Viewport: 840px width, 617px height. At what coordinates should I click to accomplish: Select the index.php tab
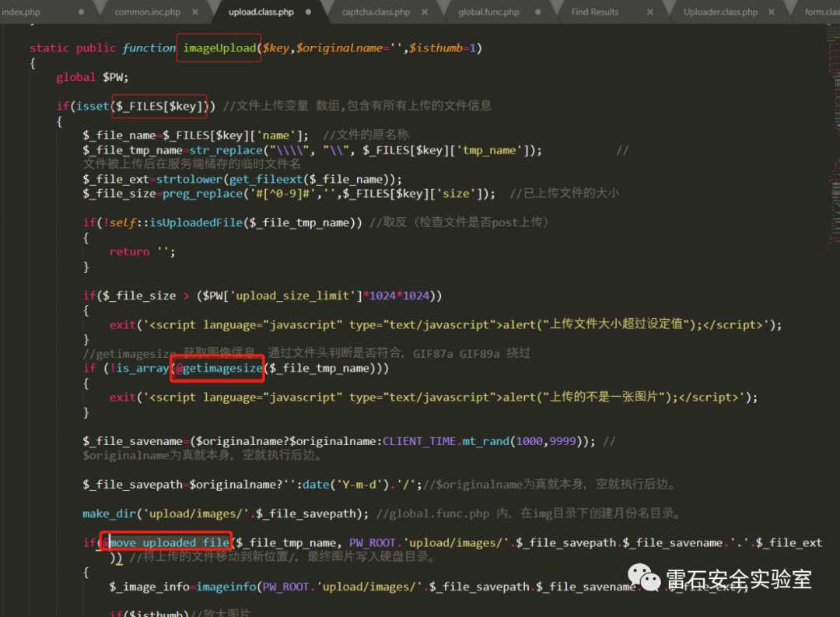(x=20, y=12)
